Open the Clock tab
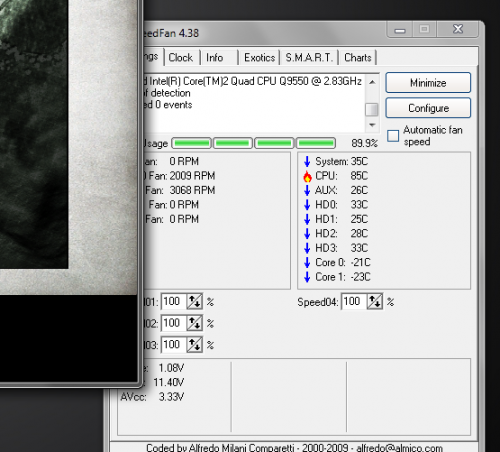 (181, 58)
